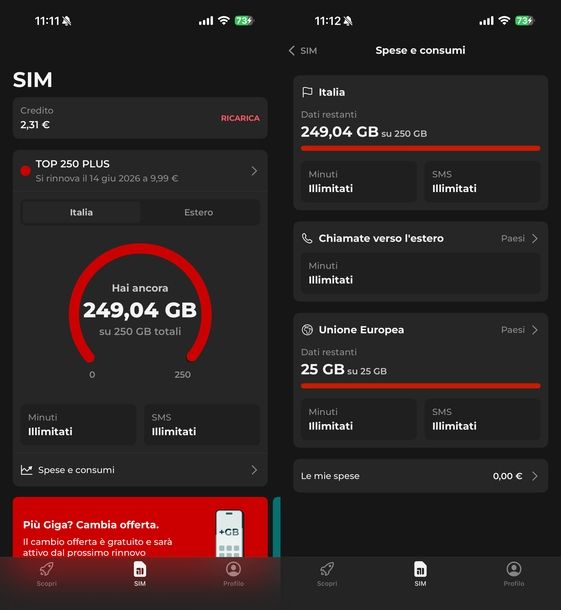Click '25 GB su 25 GB' text
The image size is (561, 610).
click(x=344, y=369)
